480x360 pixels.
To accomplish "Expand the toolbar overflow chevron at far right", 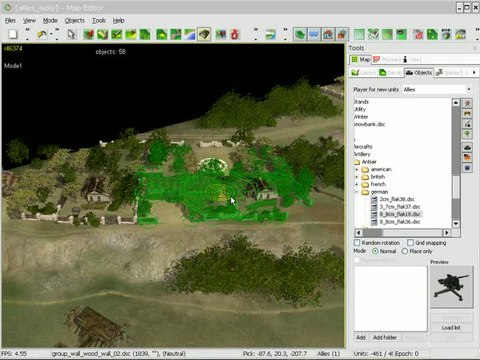I will click(477, 34).
